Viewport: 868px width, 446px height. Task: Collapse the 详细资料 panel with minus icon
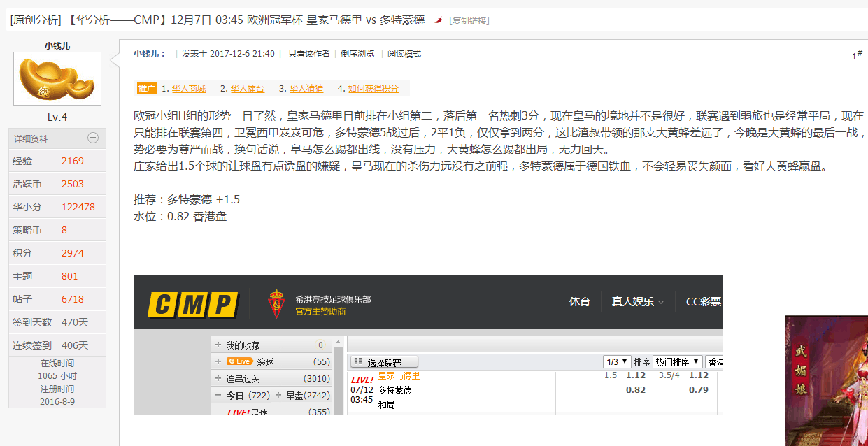(92, 138)
